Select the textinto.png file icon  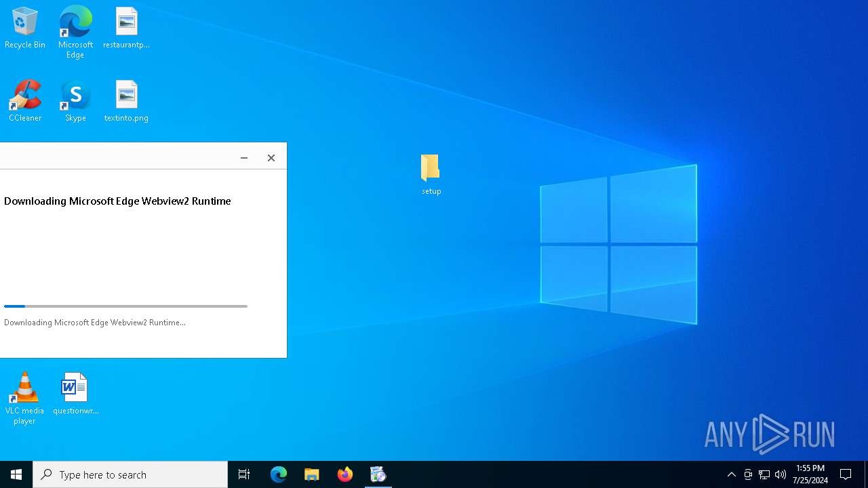pyautogui.click(x=126, y=102)
